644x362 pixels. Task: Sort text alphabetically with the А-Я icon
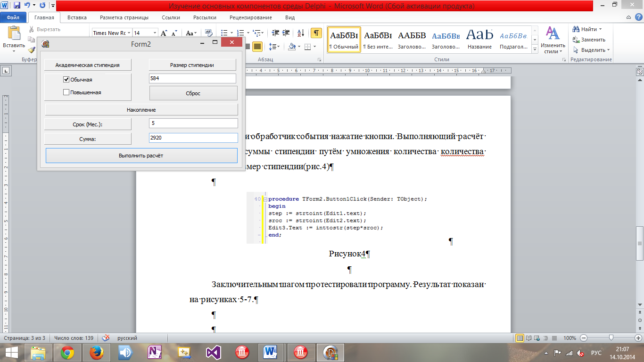(x=300, y=33)
